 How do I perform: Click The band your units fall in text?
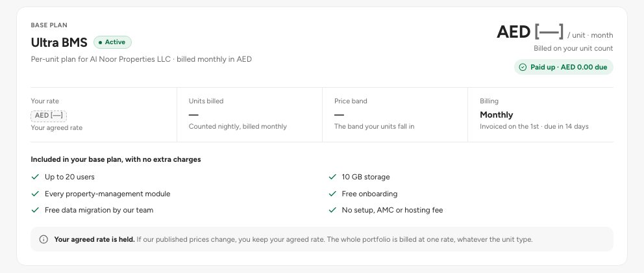pyautogui.click(x=374, y=127)
